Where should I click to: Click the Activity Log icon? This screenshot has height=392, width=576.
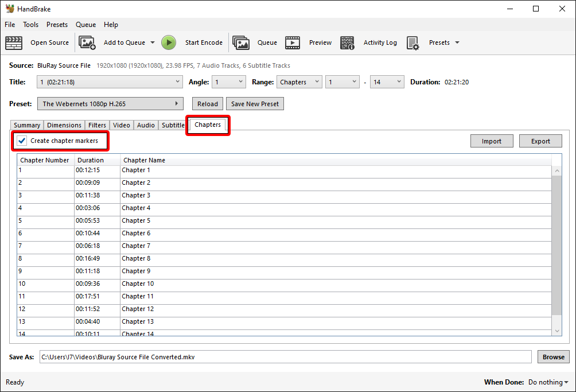(x=347, y=42)
